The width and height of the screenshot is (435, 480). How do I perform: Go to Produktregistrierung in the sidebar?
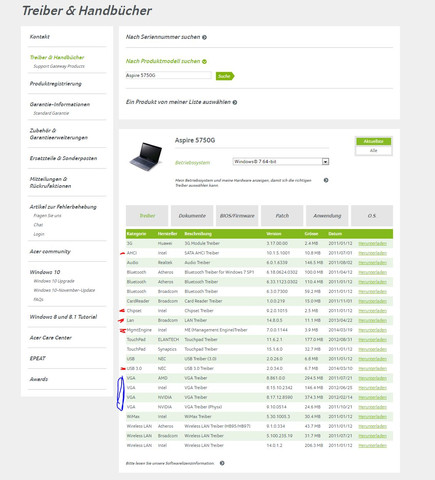(x=56, y=84)
